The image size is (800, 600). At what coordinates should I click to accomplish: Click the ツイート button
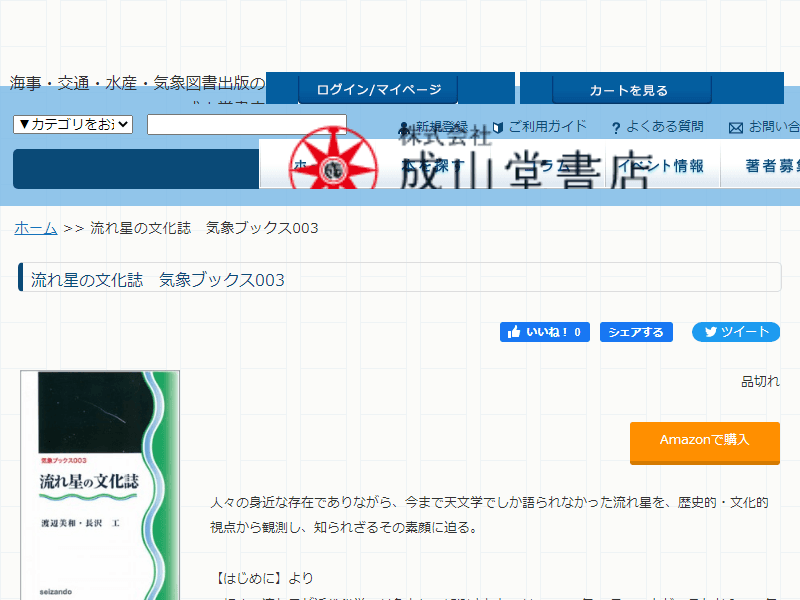tap(736, 332)
